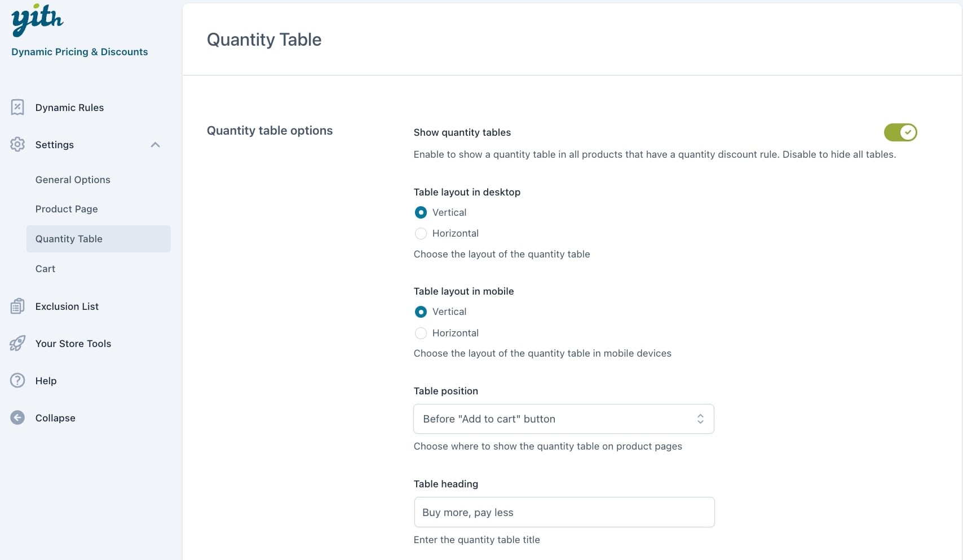Viewport: 963px width, 560px height.
Task: Click the Your Store Tools rocket icon
Action: [x=17, y=343]
